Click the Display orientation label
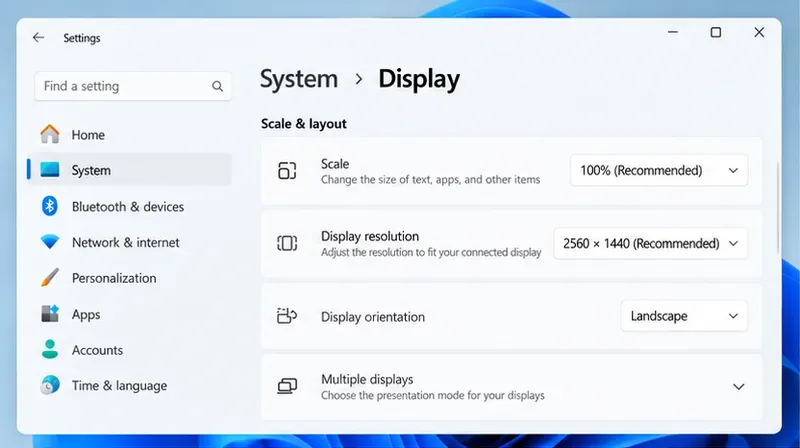 372,317
